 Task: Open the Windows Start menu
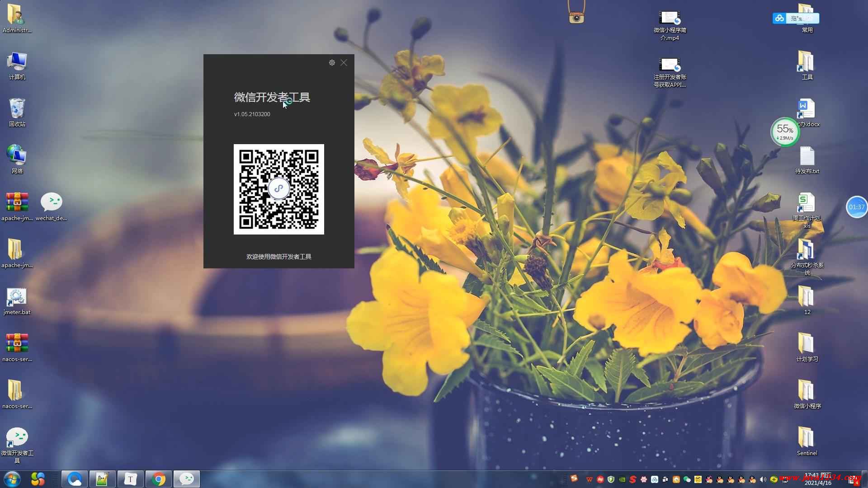(x=12, y=479)
